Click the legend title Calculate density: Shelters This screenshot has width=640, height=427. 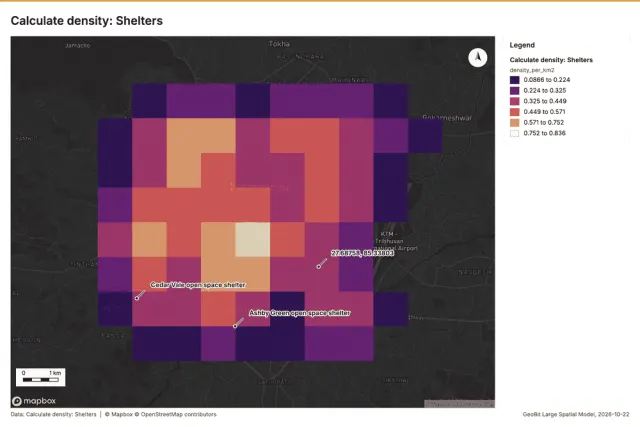(x=551, y=60)
